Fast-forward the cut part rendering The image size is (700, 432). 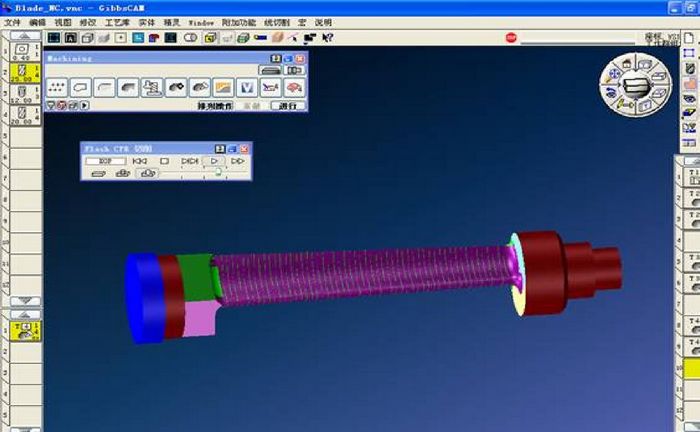[x=238, y=161]
